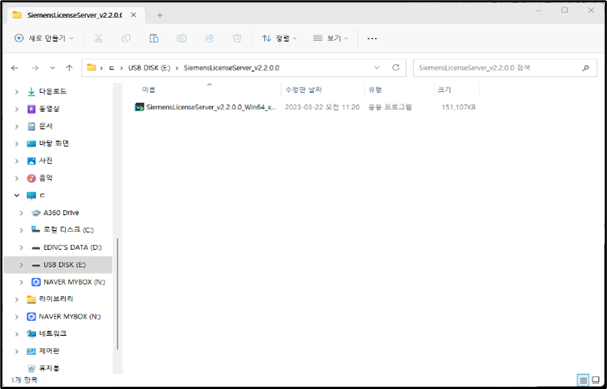Select A360 Drive in navigation pane

coord(61,213)
